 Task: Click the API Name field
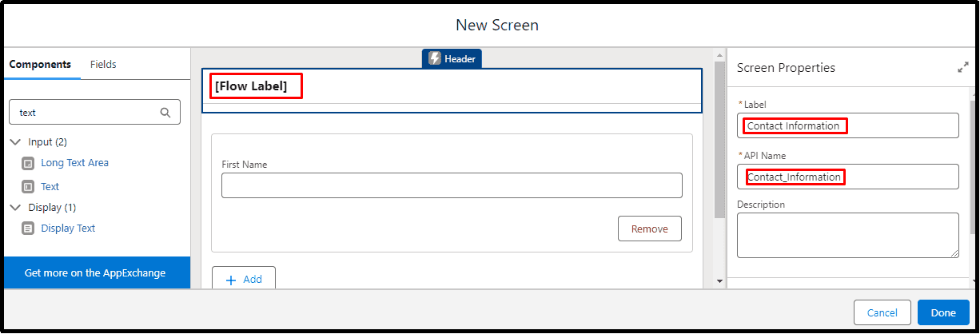(x=847, y=177)
